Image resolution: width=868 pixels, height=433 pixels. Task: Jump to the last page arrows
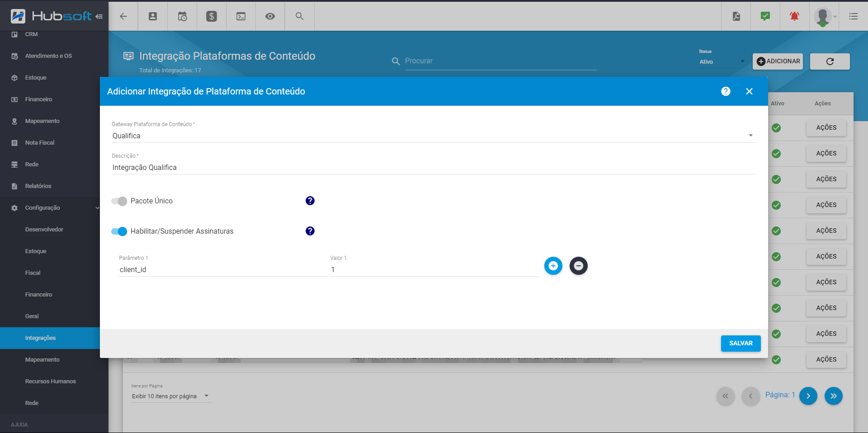tap(834, 396)
